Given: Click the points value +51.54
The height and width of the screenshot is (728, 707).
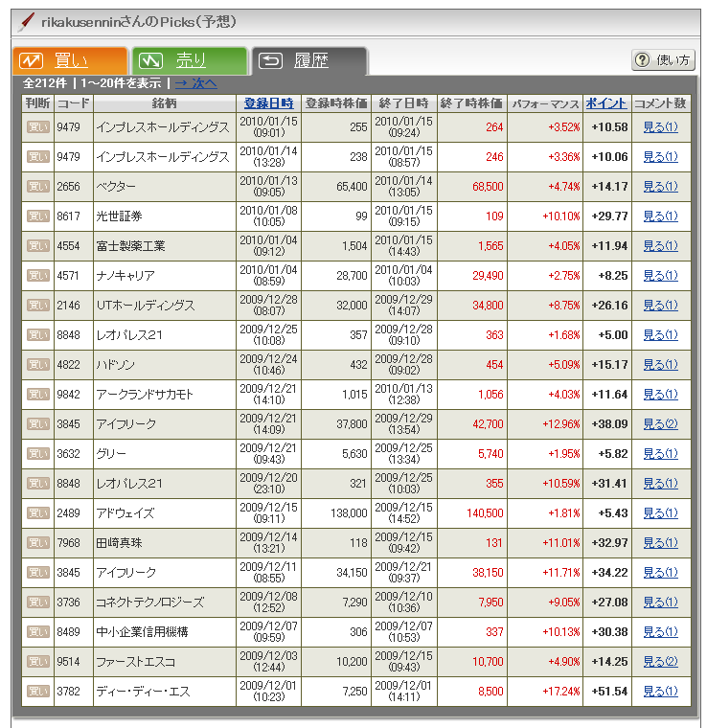Looking at the screenshot, I should click(x=609, y=692).
